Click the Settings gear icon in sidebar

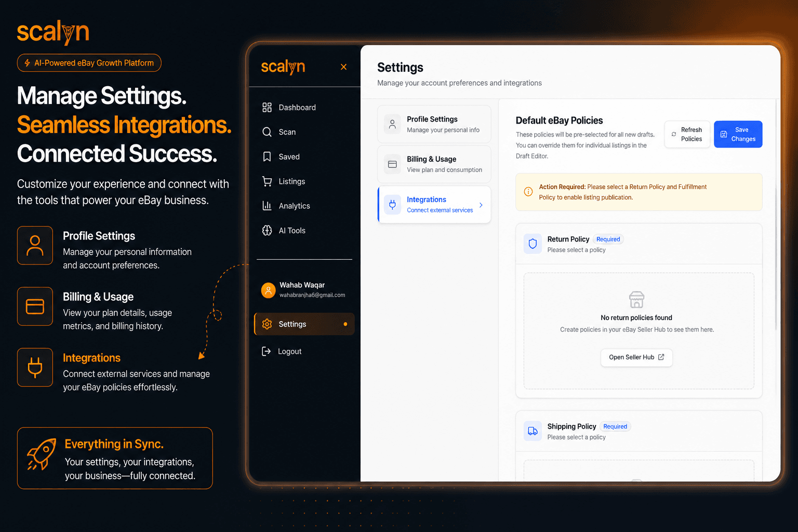267,324
